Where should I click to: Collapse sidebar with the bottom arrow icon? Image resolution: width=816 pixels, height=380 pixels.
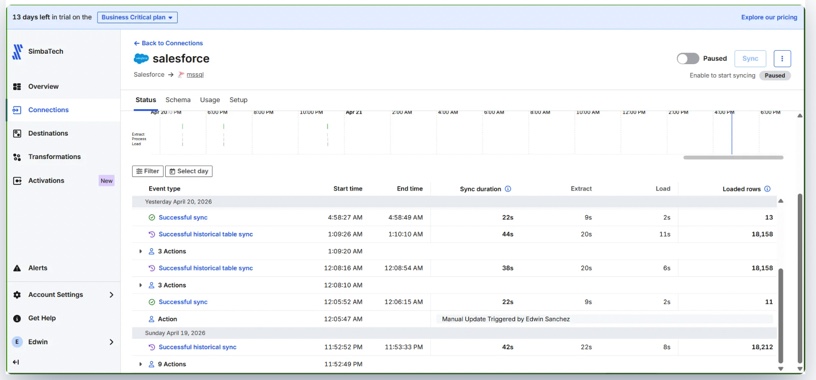16,362
